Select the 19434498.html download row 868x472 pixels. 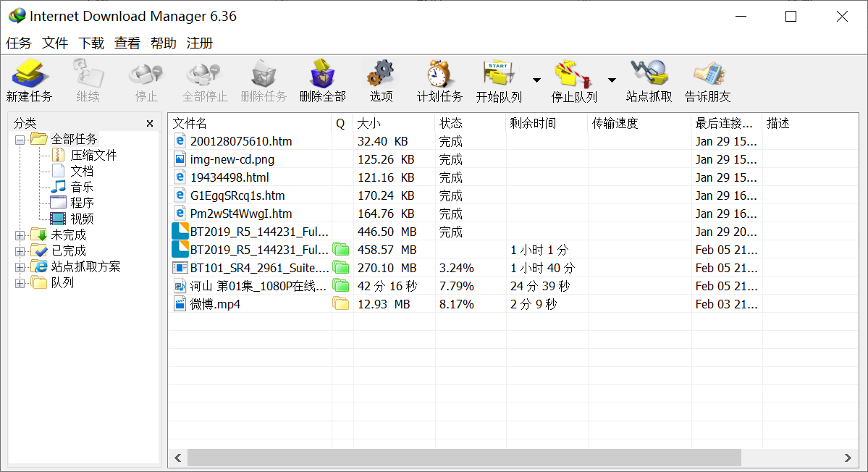tap(513, 177)
